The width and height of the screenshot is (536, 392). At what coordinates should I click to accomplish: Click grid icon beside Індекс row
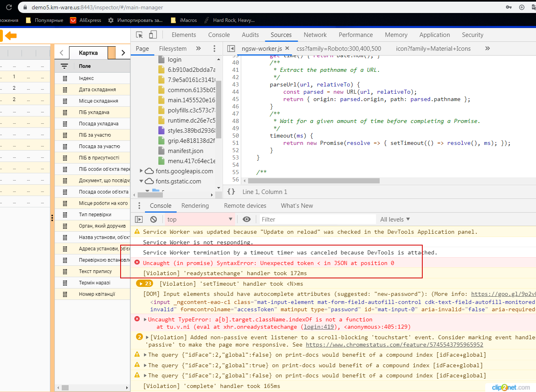(65, 78)
